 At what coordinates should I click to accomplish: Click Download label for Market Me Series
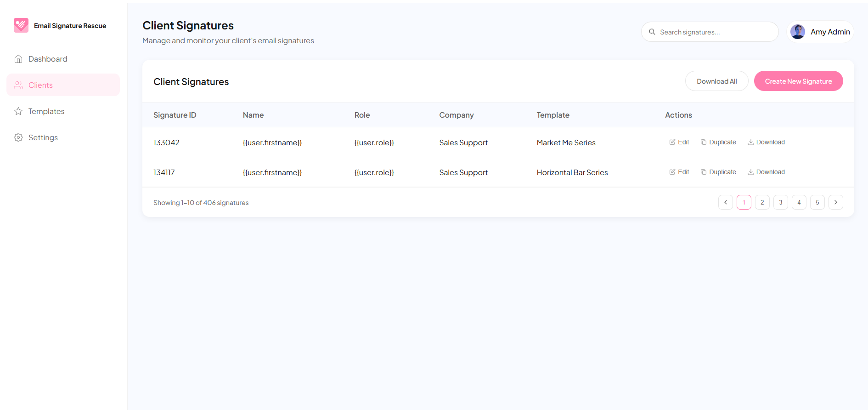click(771, 142)
